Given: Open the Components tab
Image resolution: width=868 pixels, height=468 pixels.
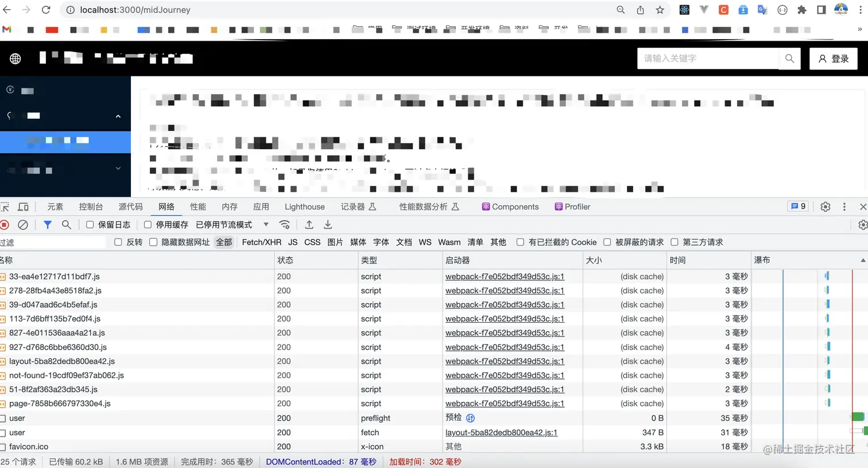Looking at the screenshot, I should pos(510,207).
